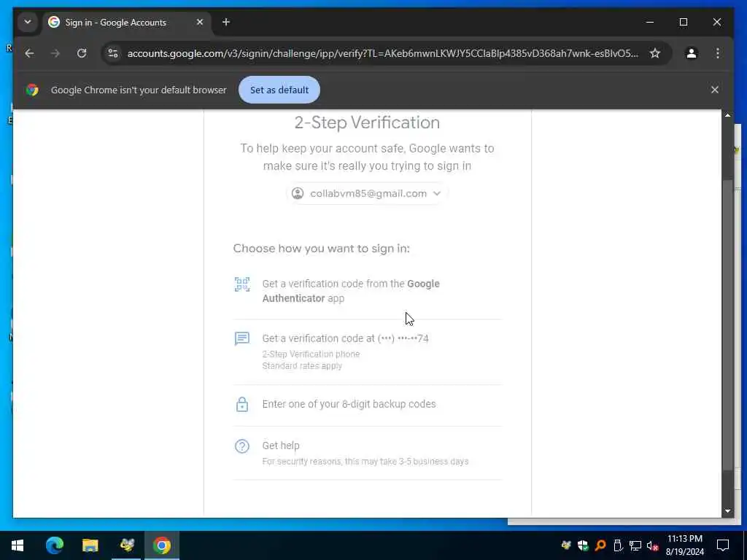Click the bee tray icon in system tray

(566, 545)
